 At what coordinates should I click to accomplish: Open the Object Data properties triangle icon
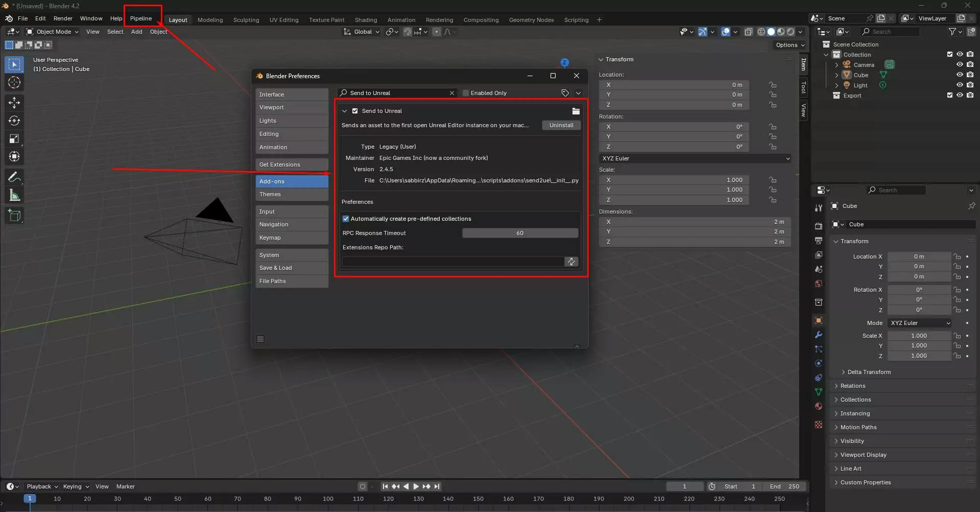point(819,392)
